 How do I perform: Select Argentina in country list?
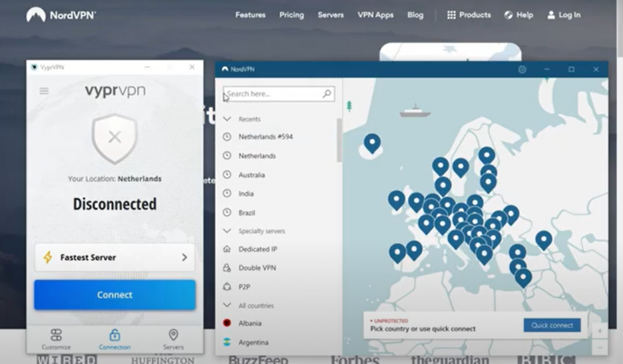click(x=254, y=342)
